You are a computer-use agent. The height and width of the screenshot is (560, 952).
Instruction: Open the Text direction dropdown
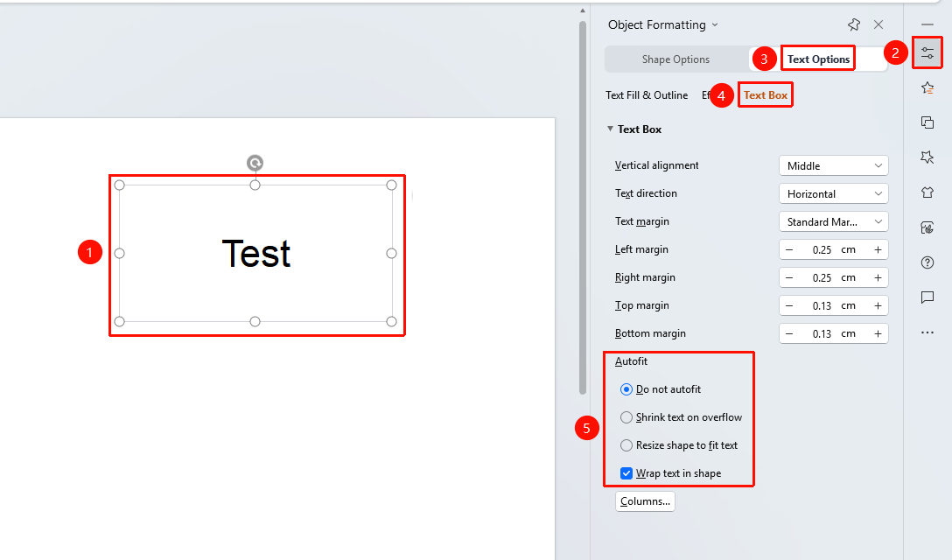[x=834, y=193]
